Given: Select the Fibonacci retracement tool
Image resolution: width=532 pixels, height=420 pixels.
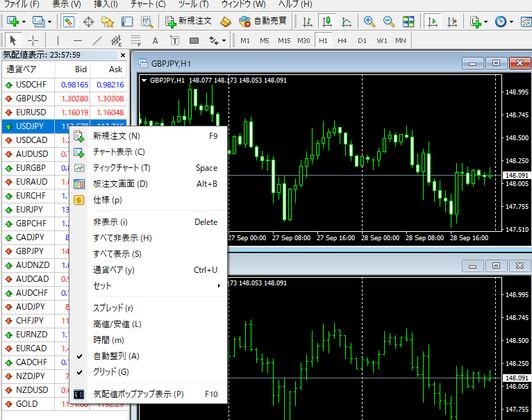Looking at the screenshot, I should [136, 40].
